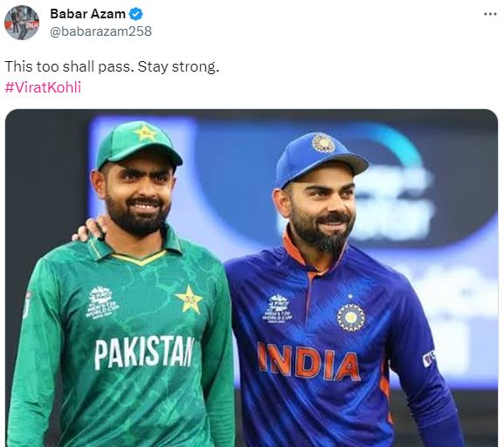Open the @babarazam258 handle link
This screenshot has width=504, height=447.
tap(100, 31)
